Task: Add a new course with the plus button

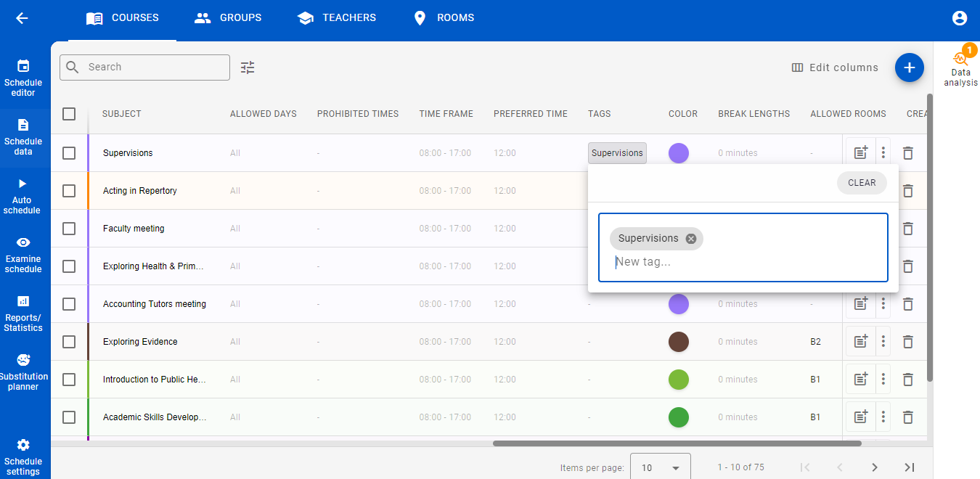Action: tap(909, 67)
